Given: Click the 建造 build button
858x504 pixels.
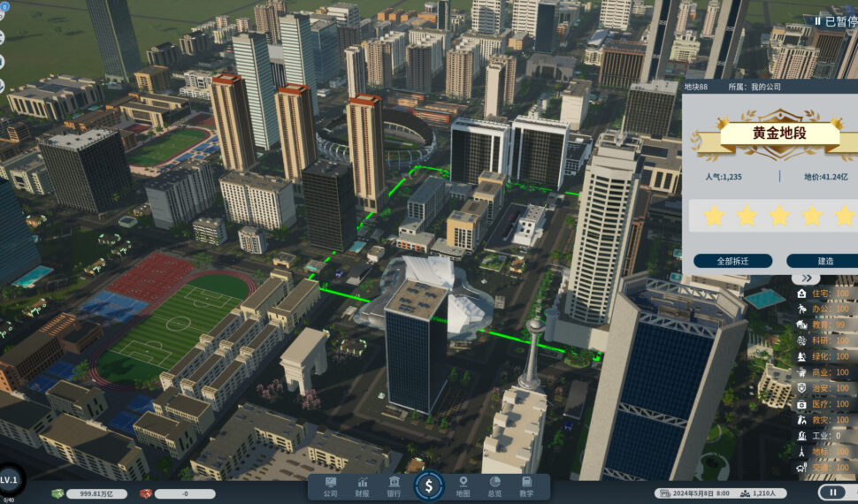Looking at the screenshot, I should pos(824,261).
